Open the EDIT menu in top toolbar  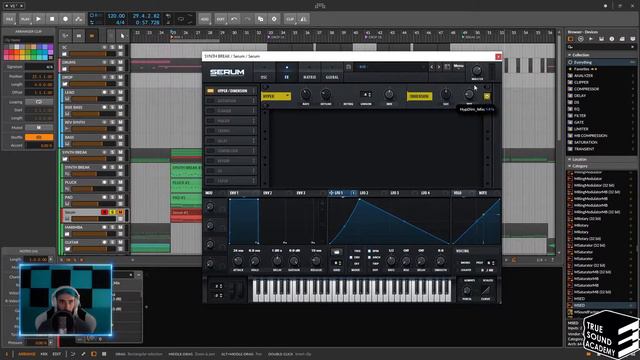[x=221, y=19]
